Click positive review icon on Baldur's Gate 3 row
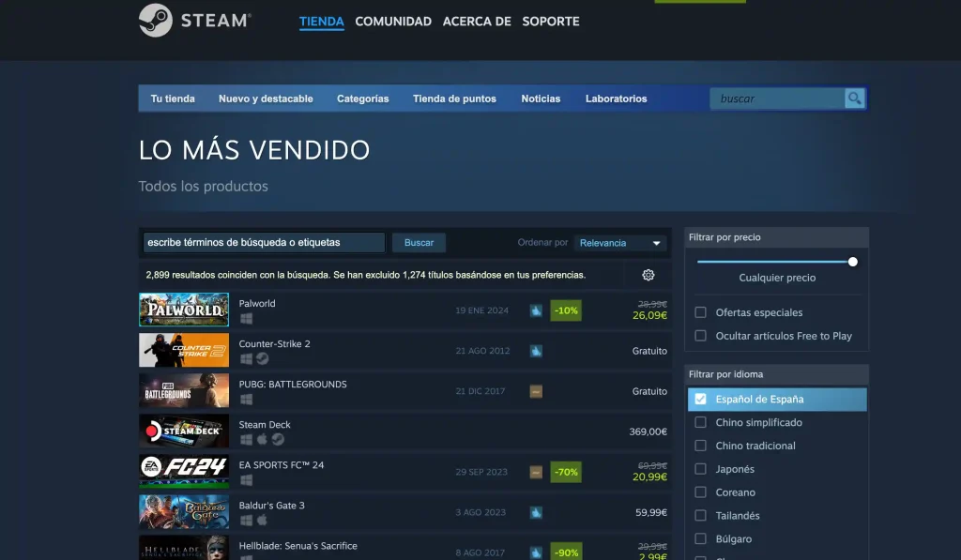 pyautogui.click(x=536, y=513)
